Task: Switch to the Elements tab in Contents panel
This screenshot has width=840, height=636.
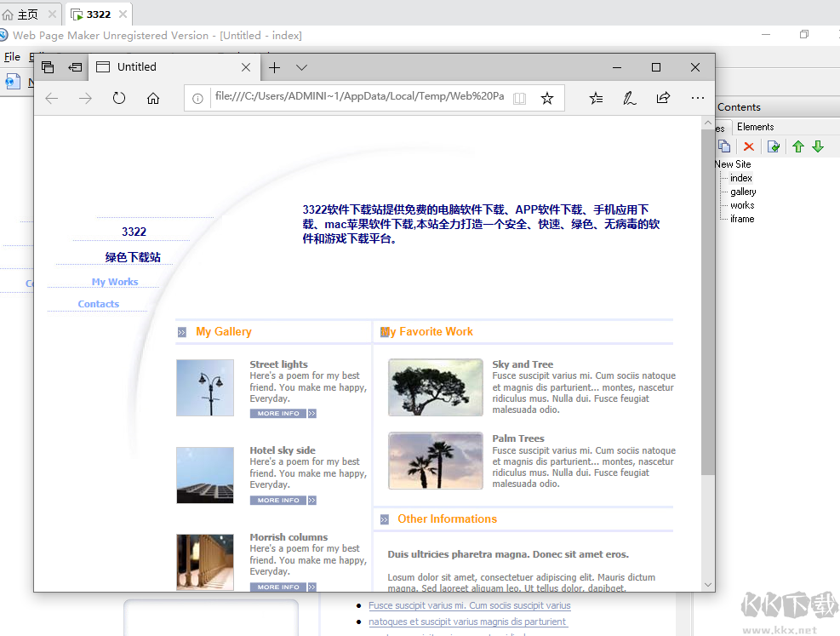Action: coord(756,126)
